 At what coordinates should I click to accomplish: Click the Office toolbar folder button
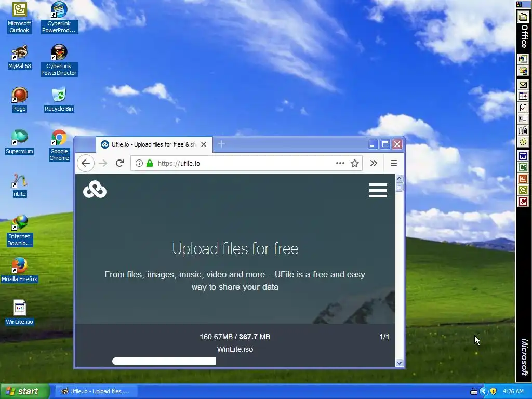523,17
